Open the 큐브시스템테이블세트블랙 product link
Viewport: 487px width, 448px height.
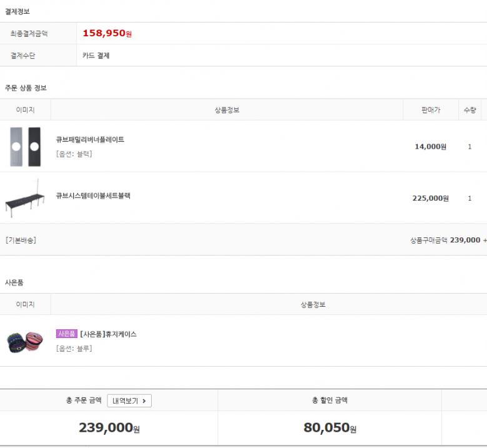(93, 196)
